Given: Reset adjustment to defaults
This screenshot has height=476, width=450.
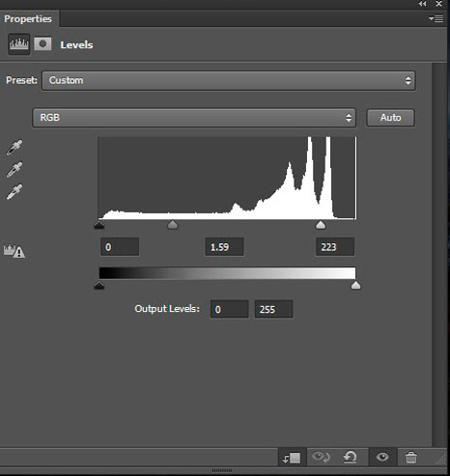Looking at the screenshot, I should [351, 458].
